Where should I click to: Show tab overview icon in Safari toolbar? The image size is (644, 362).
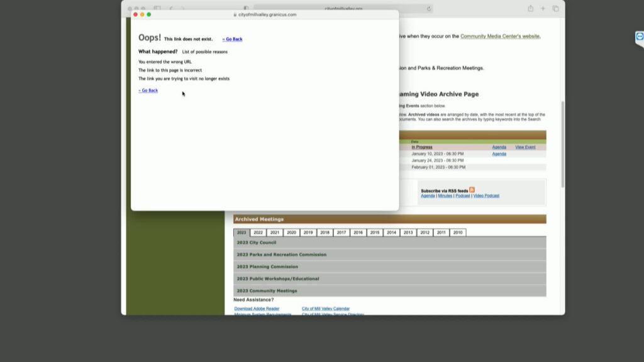[x=556, y=9]
